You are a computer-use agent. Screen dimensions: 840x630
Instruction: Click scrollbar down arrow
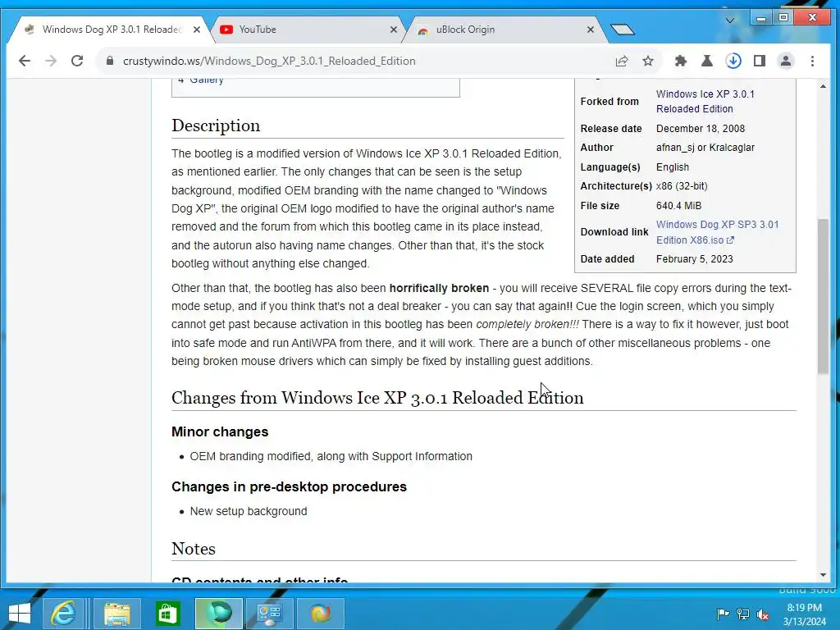(823, 575)
